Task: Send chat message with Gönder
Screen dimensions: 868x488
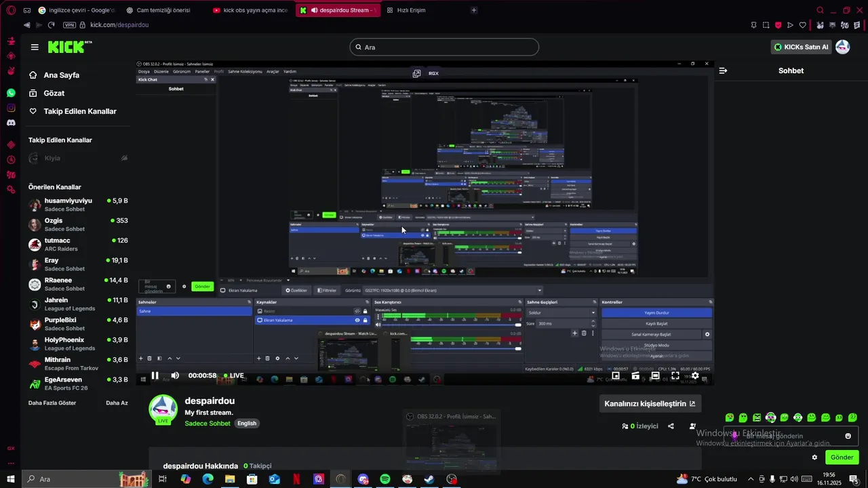Action: pos(842,457)
